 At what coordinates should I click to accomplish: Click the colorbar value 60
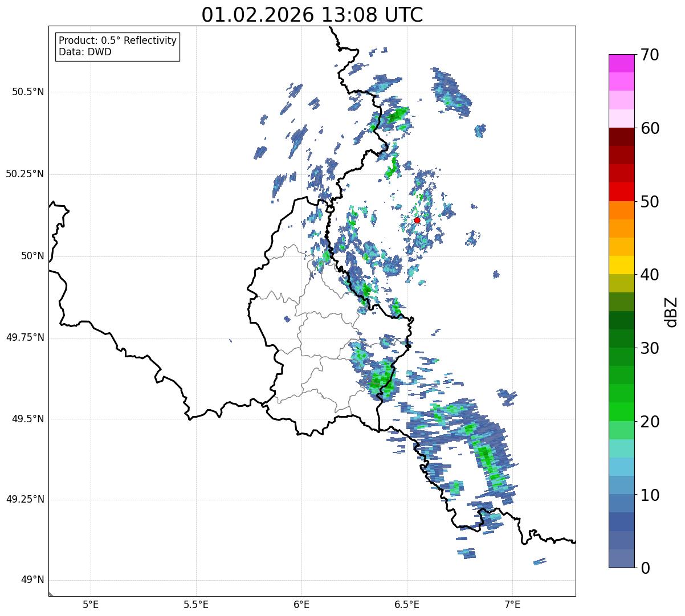650,128
